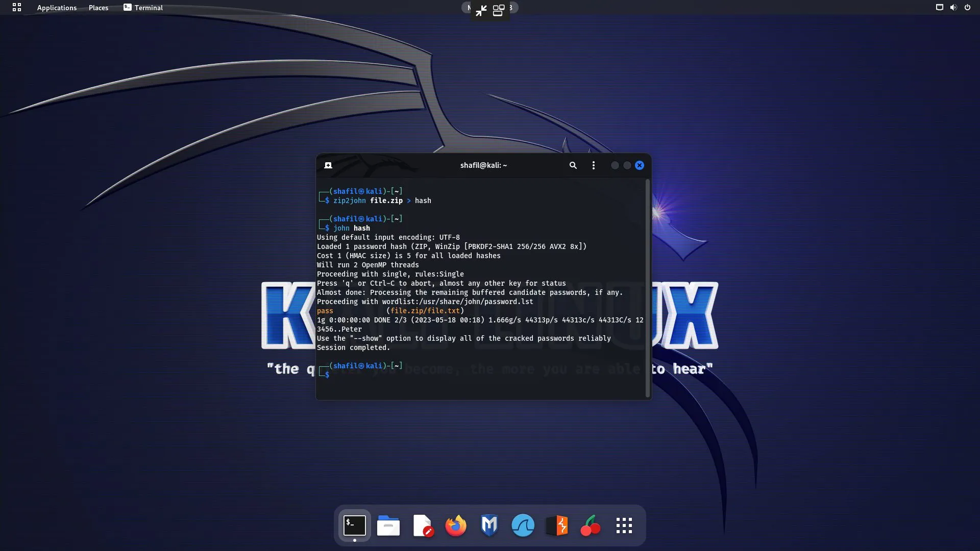Open Firefox from the dock
The height and width of the screenshot is (551, 980).
pyautogui.click(x=455, y=525)
